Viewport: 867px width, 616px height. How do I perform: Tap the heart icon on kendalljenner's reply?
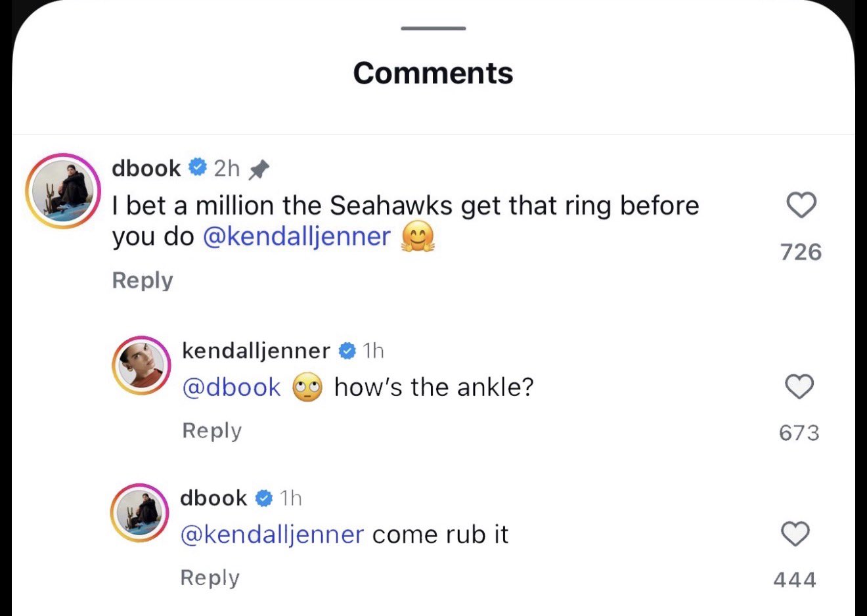pyautogui.click(x=799, y=387)
